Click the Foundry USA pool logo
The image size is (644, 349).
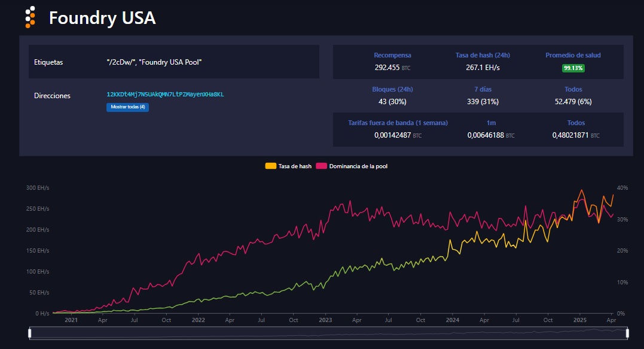30,17
